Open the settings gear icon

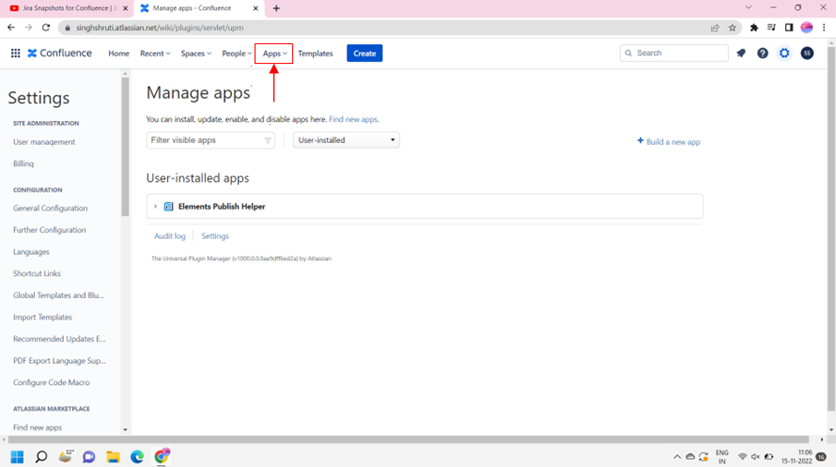[x=784, y=53]
